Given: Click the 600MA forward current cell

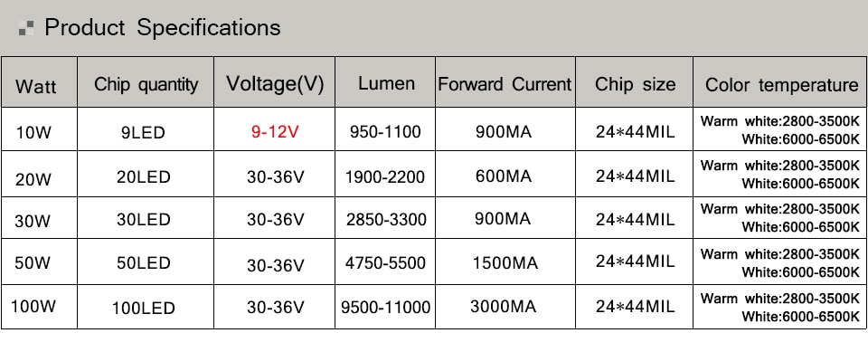Looking at the screenshot, I should tap(504, 176).
